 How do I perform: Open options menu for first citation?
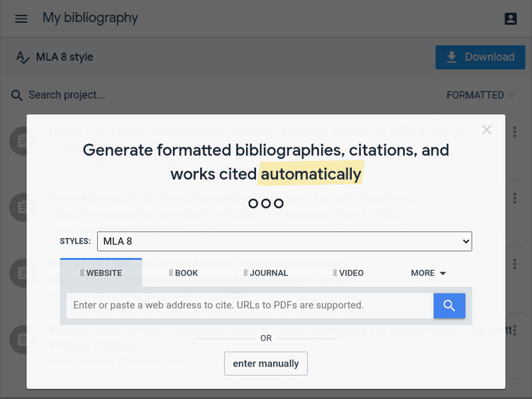click(x=515, y=132)
